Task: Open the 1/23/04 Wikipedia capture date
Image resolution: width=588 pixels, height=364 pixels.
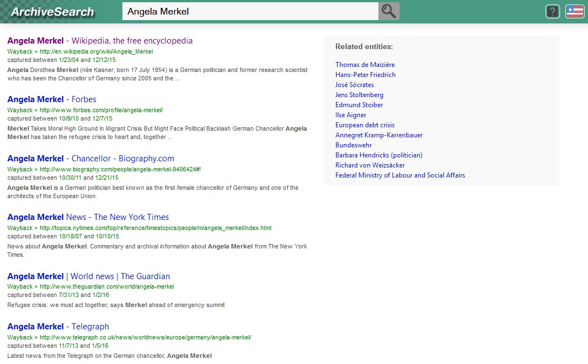Action: click(69, 60)
